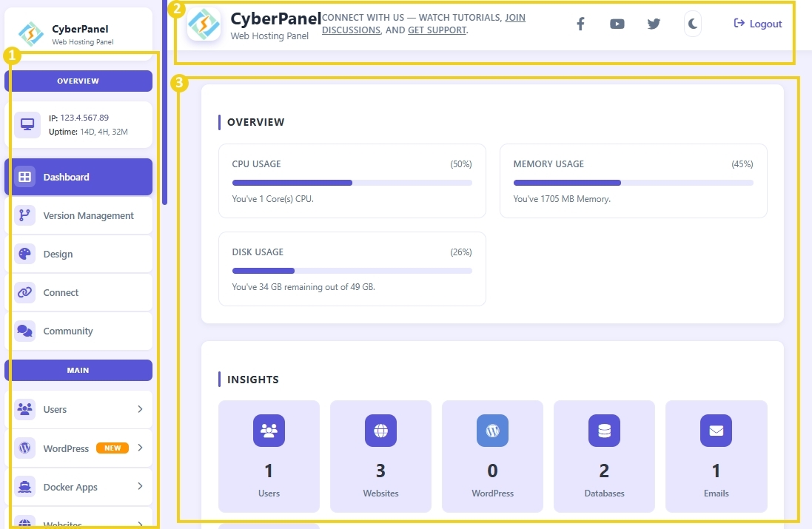Click the Logout button
Viewport: 812px width, 529px height.
tap(757, 24)
